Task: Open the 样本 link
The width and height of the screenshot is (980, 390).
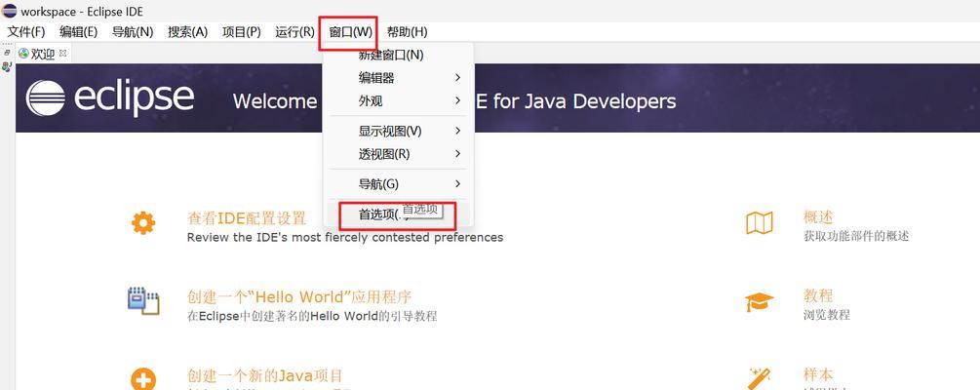Action: click(x=818, y=374)
